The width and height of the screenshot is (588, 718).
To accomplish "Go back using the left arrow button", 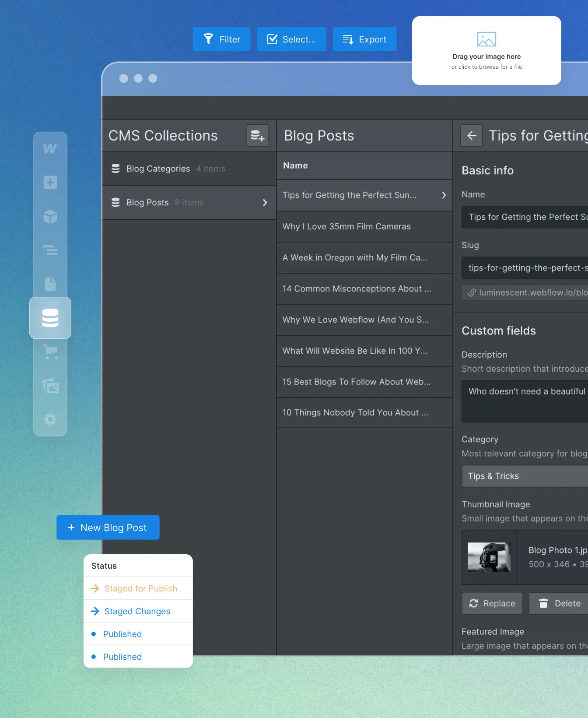I will pyautogui.click(x=472, y=136).
